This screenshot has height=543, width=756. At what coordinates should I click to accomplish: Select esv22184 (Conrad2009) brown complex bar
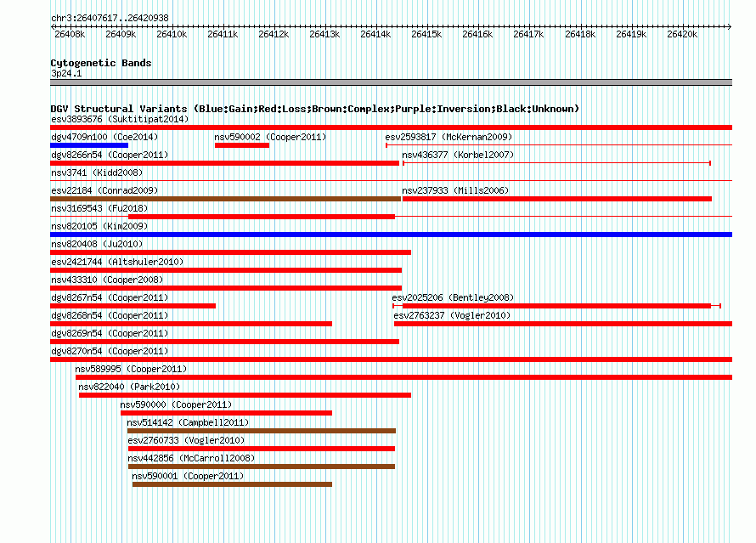point(226,199)
